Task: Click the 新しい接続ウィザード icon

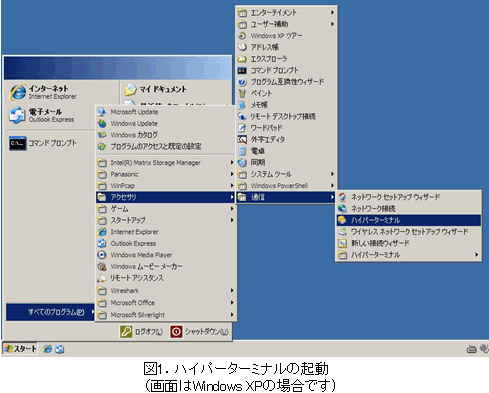Action: coord(343,243)
